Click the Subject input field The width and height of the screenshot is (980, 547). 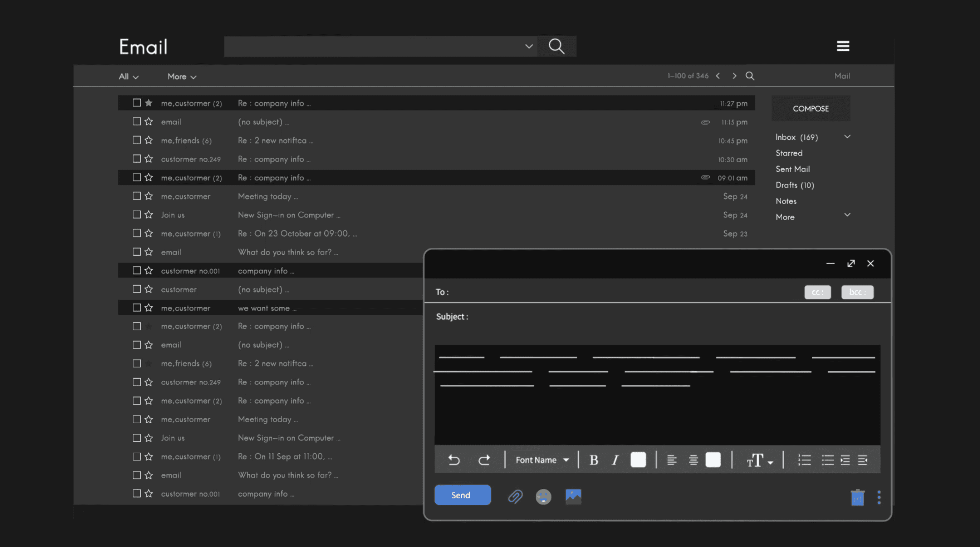[x=647, y=316]
